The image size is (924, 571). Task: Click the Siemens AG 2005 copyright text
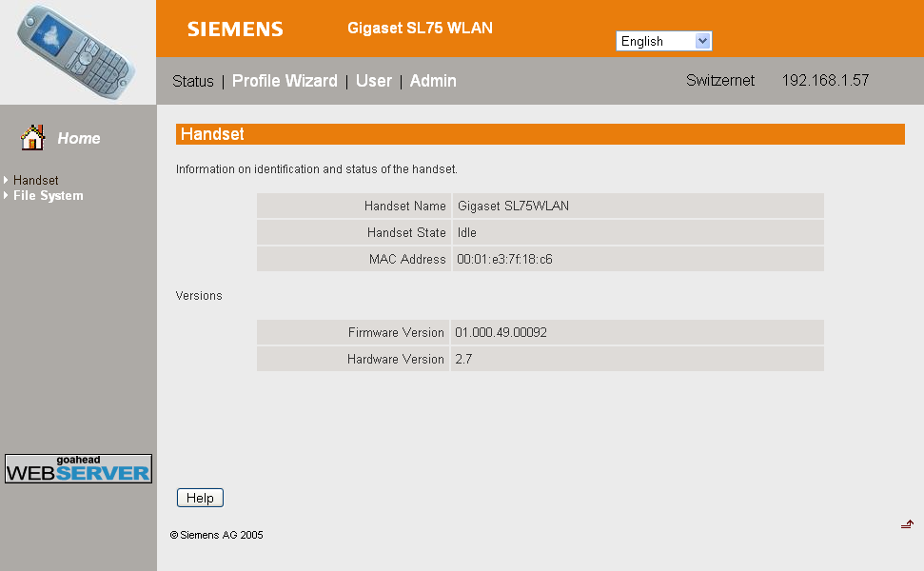tap(217, 535)
